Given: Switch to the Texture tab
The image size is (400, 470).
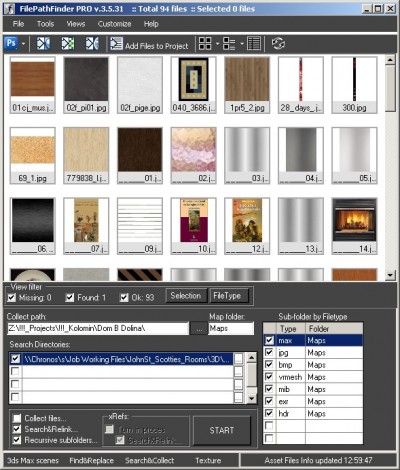Looking at the screenshot, I should pos(208,461).
